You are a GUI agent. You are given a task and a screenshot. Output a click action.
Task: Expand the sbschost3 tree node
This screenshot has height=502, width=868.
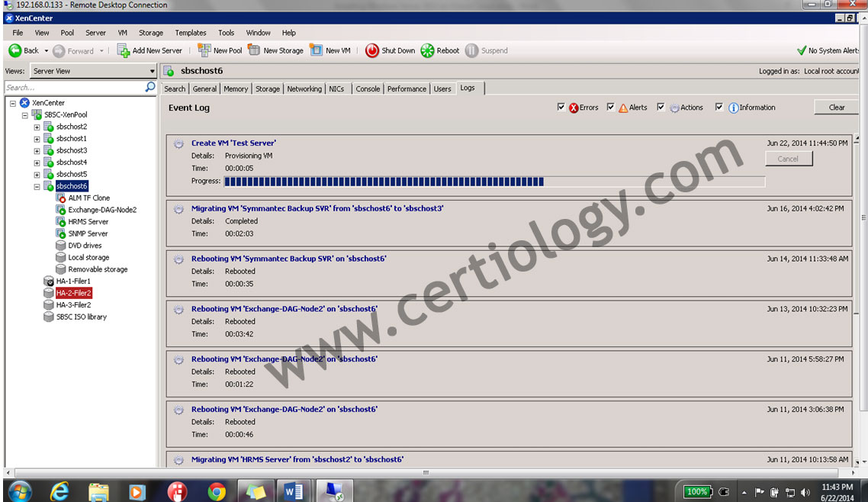click(x=37, y=150)
